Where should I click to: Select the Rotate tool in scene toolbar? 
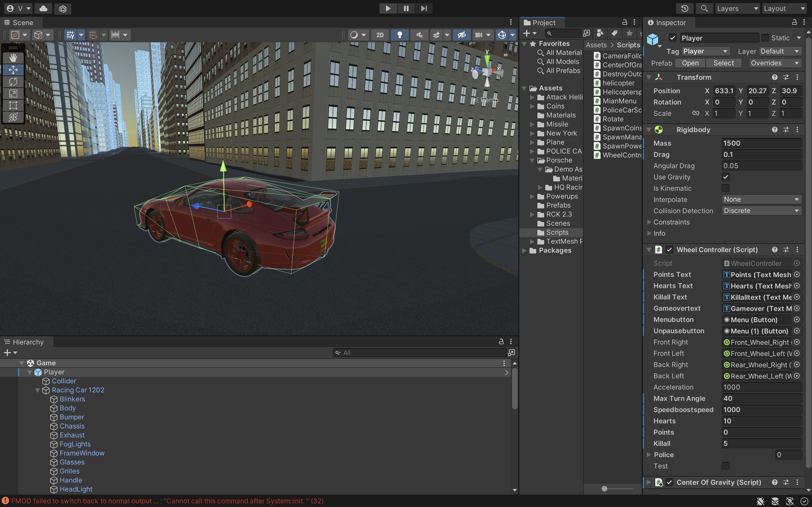tap(13, 81)
